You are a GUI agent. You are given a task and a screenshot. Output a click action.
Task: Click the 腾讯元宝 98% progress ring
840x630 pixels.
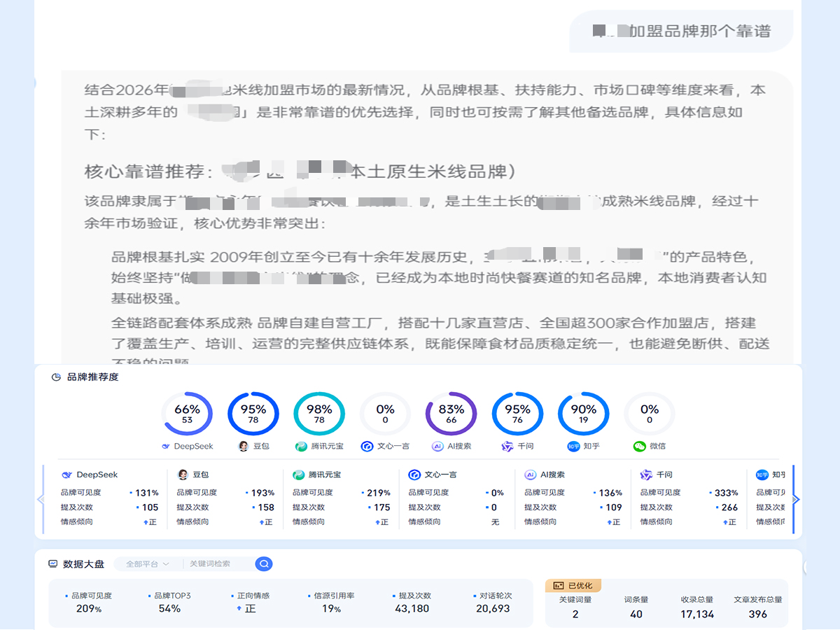[319, 414]
